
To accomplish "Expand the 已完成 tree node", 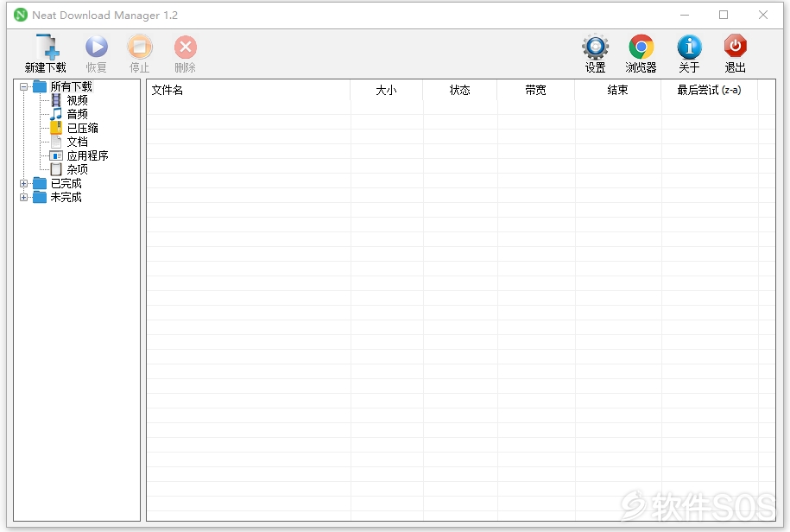I will (23, 183).
